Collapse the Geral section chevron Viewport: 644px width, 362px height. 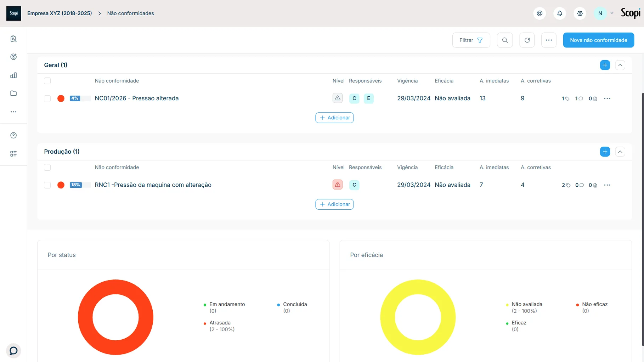pos(620,65)
